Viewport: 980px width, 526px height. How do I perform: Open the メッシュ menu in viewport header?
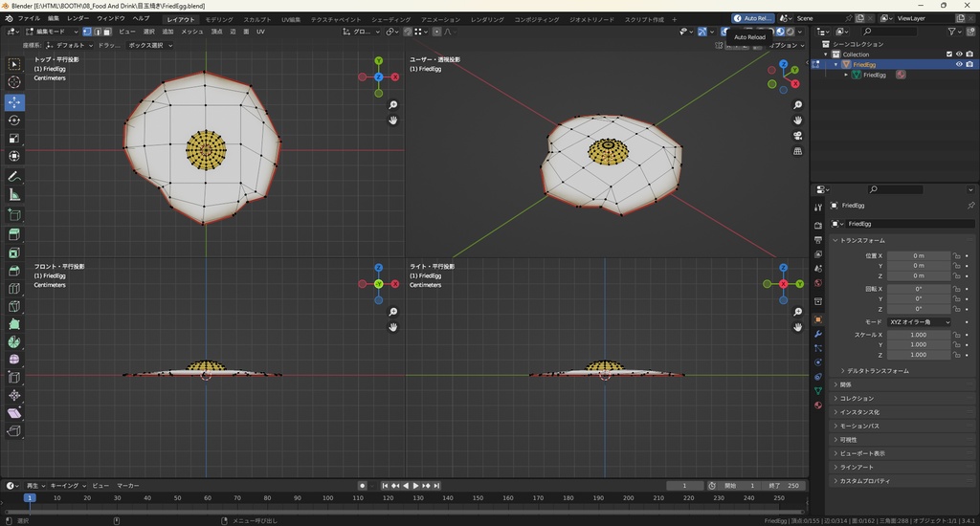pyautogui.click(x=192, y=32)
